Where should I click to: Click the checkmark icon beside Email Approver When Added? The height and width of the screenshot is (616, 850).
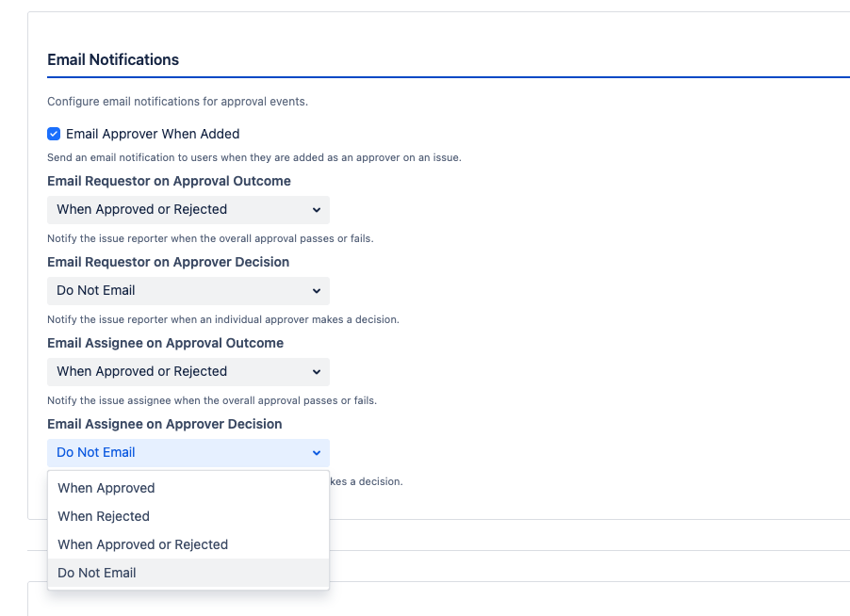[x=54, y=134]
